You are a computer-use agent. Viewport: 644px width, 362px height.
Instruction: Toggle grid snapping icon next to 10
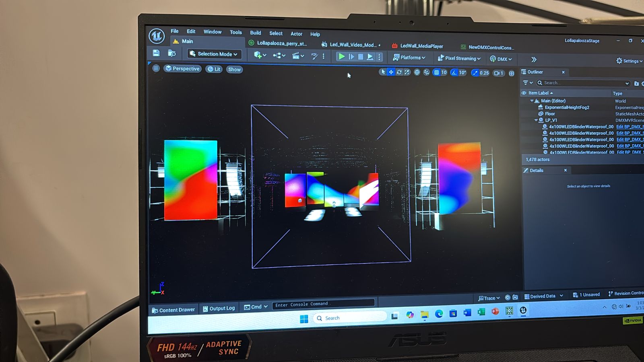[436, 72]
